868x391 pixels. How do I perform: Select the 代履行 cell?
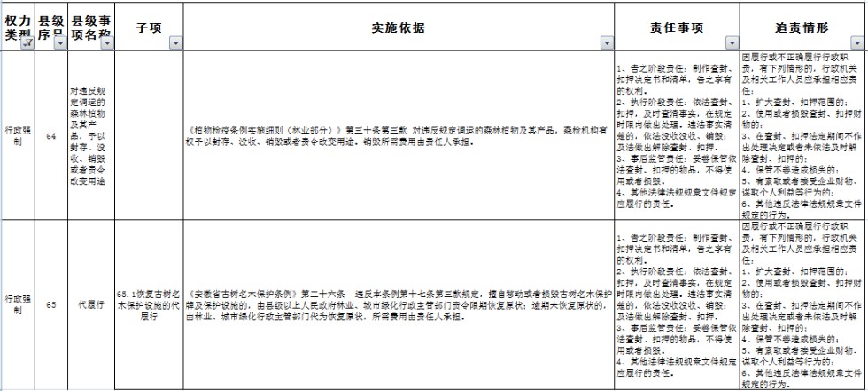pyautogui.click(x=91, y=304)
